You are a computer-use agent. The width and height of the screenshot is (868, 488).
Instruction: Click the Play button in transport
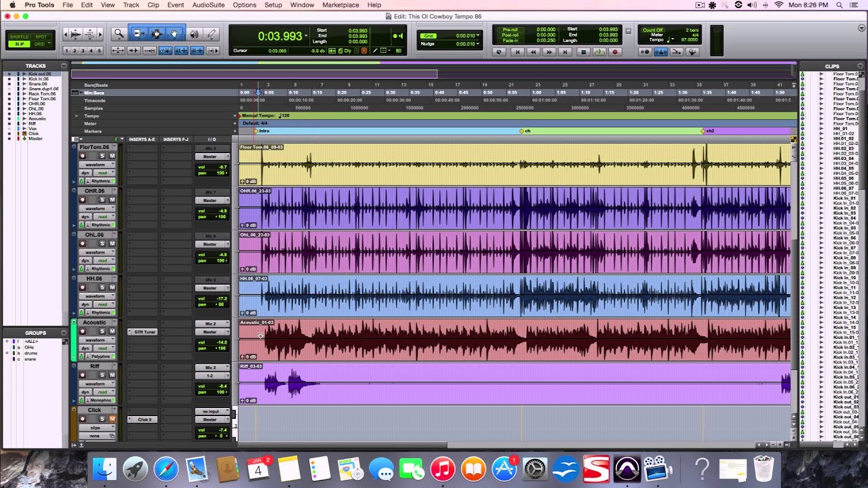coord(599,52)
